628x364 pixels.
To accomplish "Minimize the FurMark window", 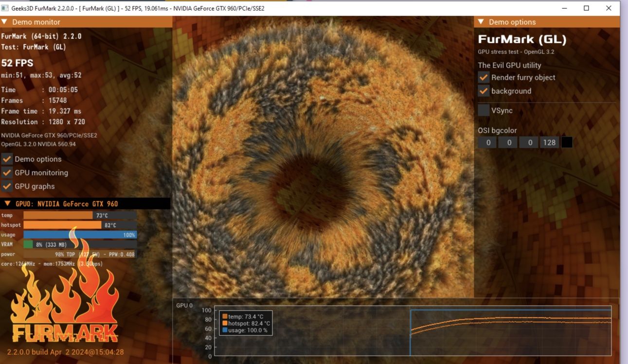I will [x=564, y=8].
